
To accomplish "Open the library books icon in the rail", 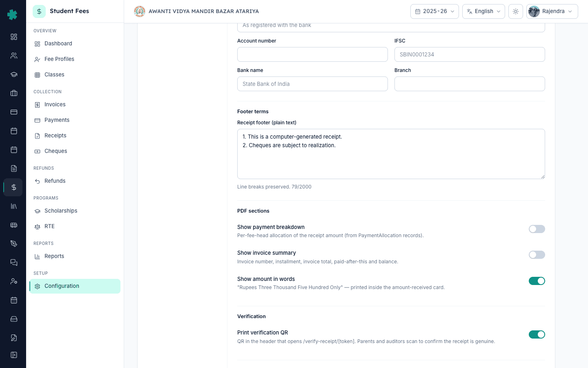I will pyautogui.click(x=14, y=206).
